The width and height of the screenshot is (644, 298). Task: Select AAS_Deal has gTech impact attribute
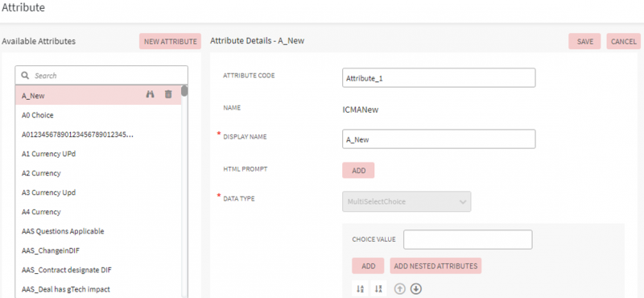tap(98, 289)
